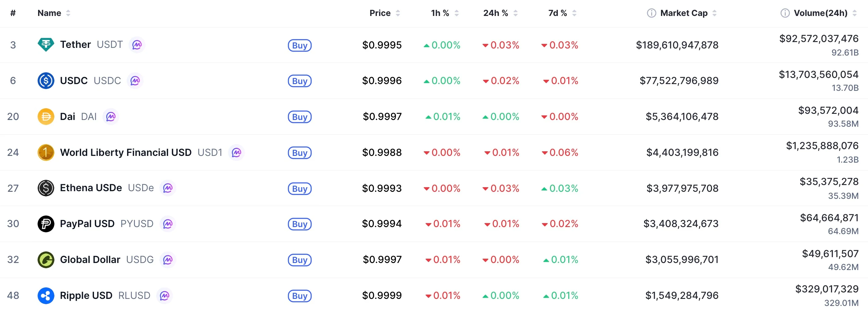868x313 pixels.
Task: Click the USDC coin logo icon
Action: pyautogui.click(x=46, y=81)
